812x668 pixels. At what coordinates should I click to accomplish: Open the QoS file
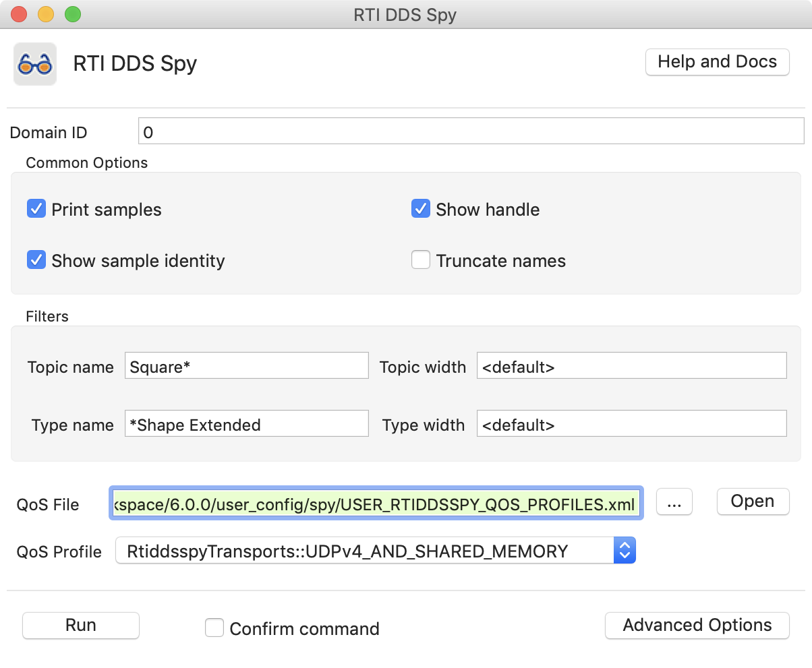pyautogui.click(x=753, y=502)
